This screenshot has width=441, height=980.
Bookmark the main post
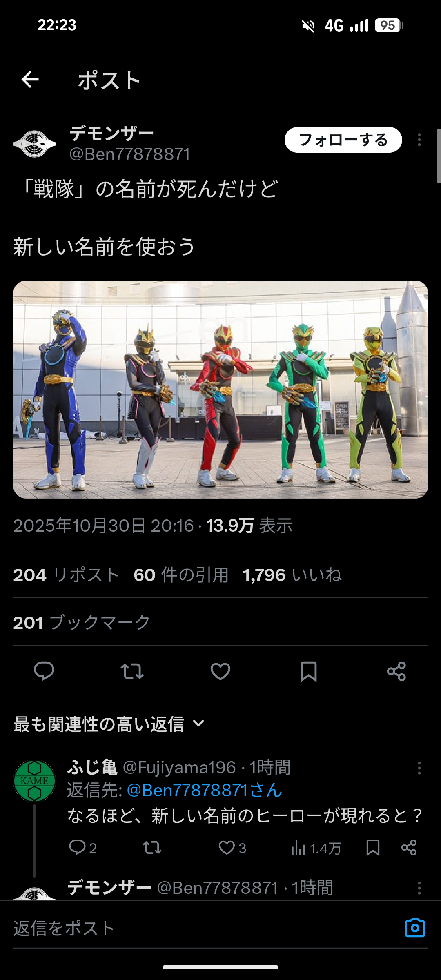tap(309, 671)
